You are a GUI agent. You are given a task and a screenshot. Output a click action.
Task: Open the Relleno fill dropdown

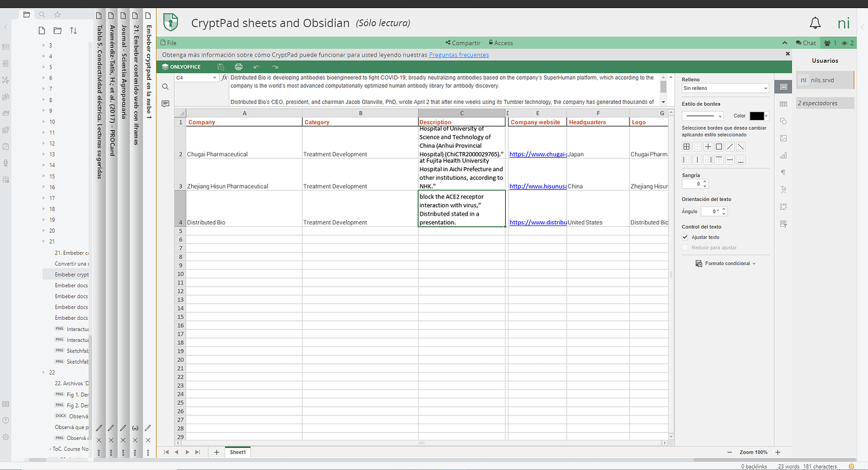725,89
